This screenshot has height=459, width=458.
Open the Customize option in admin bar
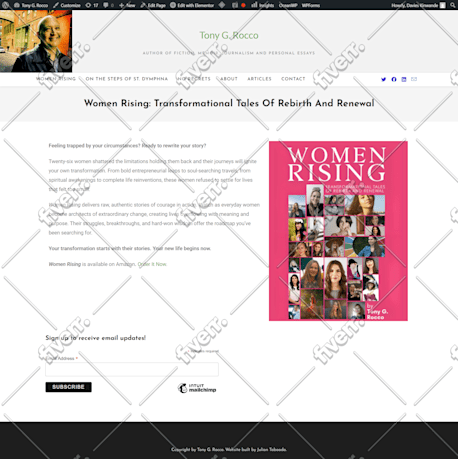pos(67,5)
